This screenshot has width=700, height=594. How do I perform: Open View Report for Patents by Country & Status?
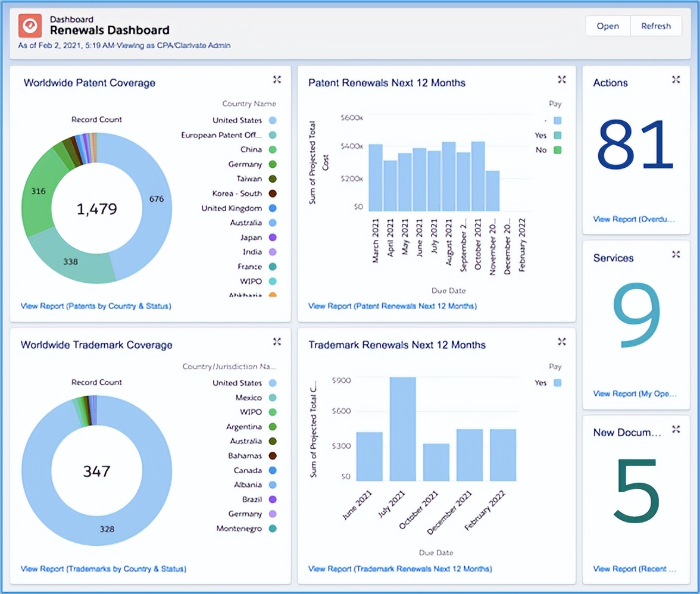(x=96, y=307)
